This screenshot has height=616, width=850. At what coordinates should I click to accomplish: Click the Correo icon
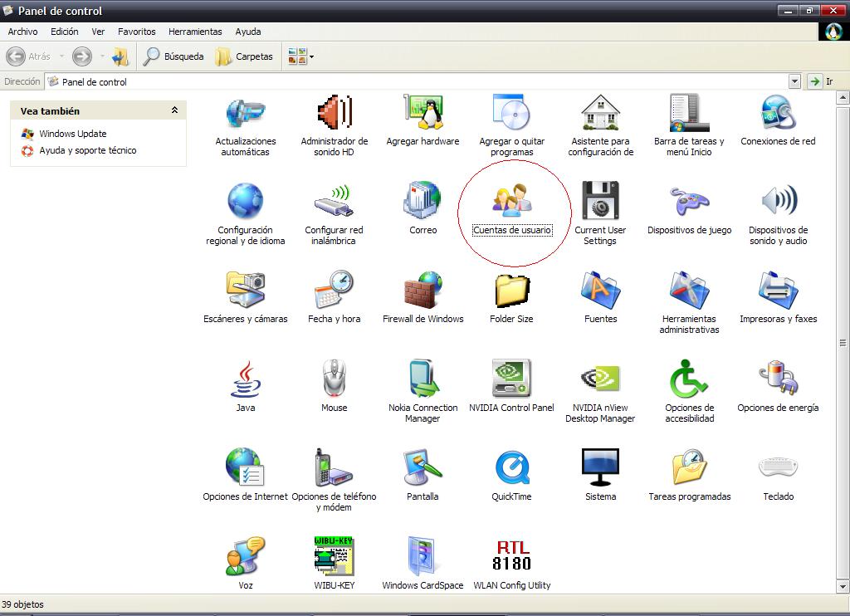tap(423, 201)
